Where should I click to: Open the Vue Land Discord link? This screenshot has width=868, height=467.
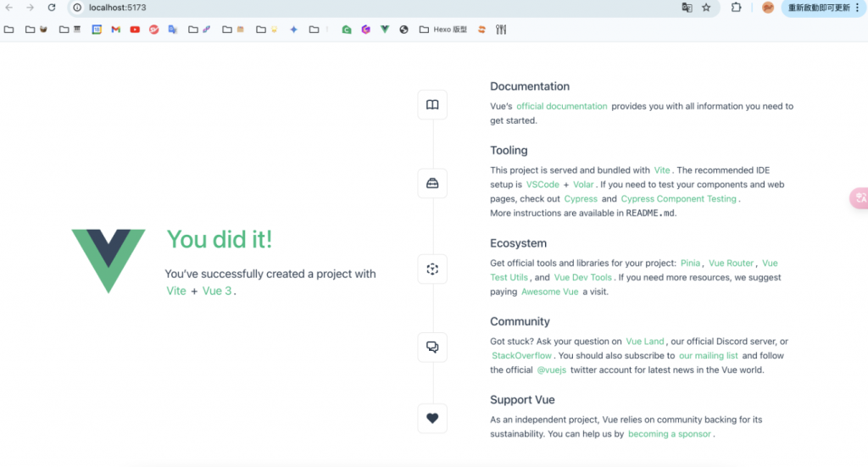pyautogui.click(x=645, y=342)
